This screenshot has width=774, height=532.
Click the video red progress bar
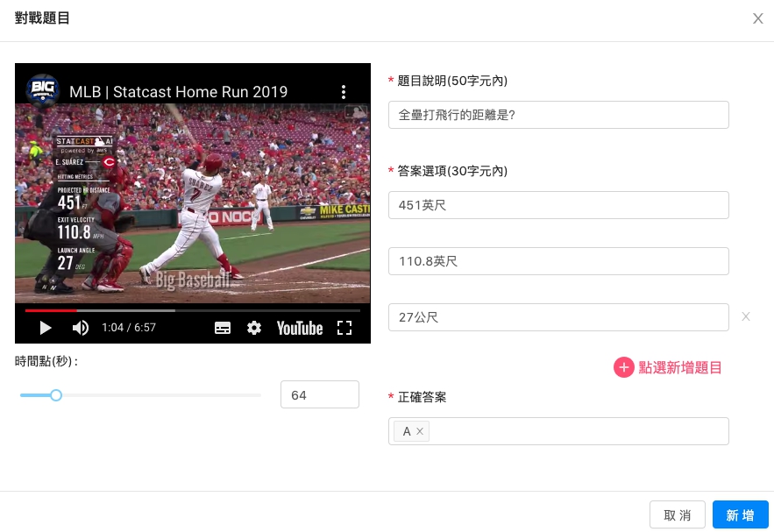click(51, 310)
